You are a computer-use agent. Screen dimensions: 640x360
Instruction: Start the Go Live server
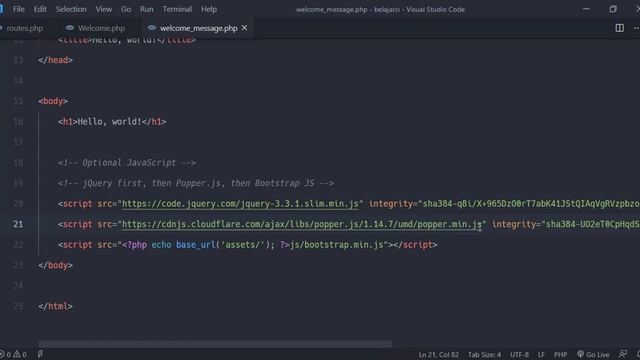point(593,355)
